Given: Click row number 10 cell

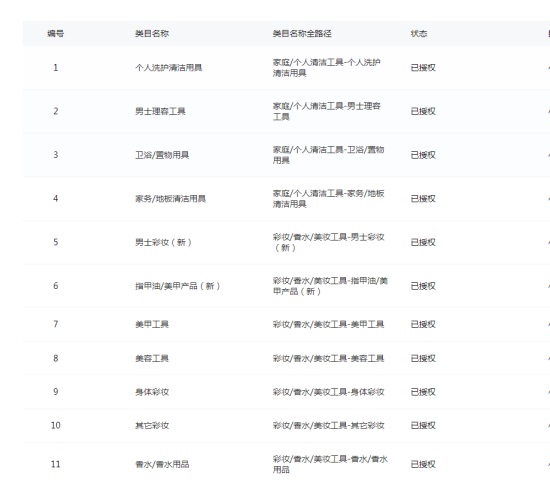Looking at the screenshot, I should pyautogui.click(x=55, y=426).
